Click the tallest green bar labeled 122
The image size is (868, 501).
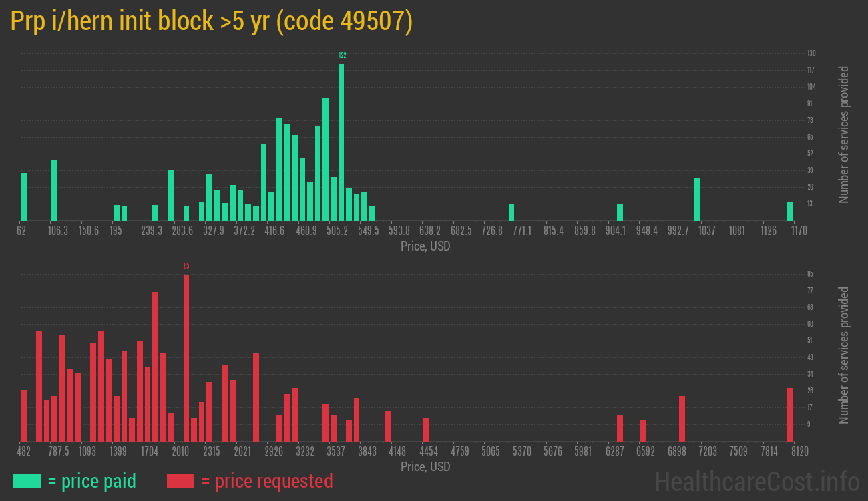(x=341, y=142)
